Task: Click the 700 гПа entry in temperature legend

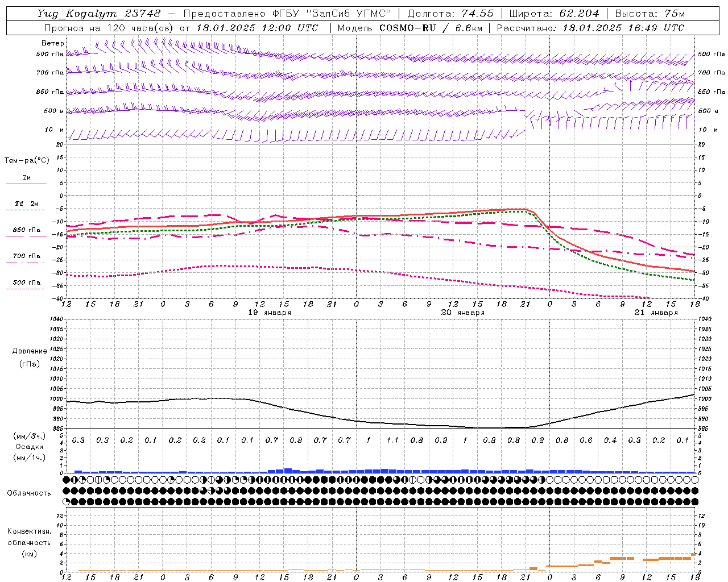Action: (x=27, y=256)
